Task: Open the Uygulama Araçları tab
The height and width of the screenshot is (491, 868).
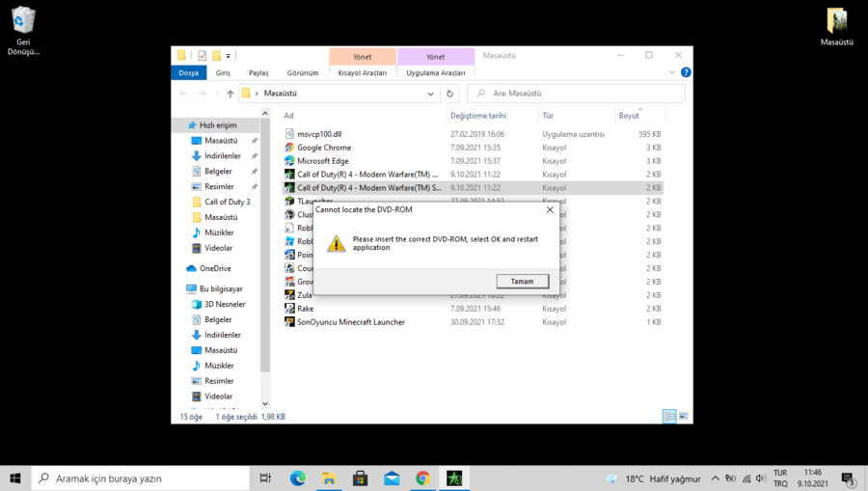Action: pos(436,72)
